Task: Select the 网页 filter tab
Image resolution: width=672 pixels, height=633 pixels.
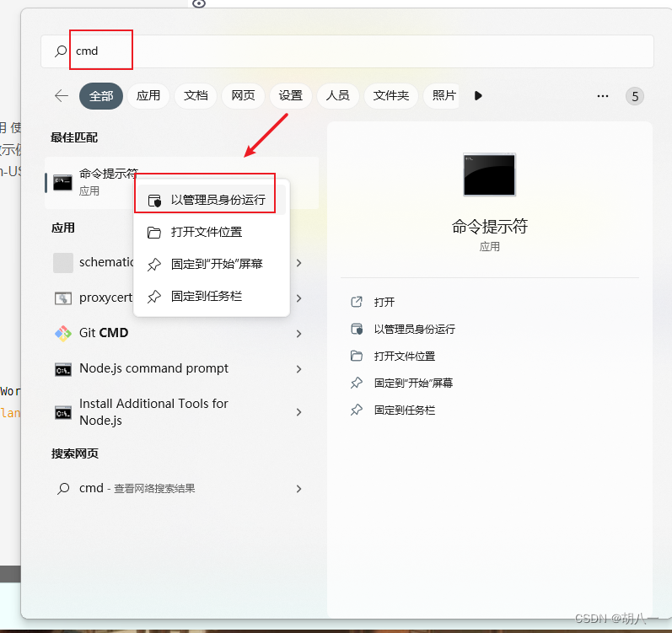Action: [x=243, y=95]
